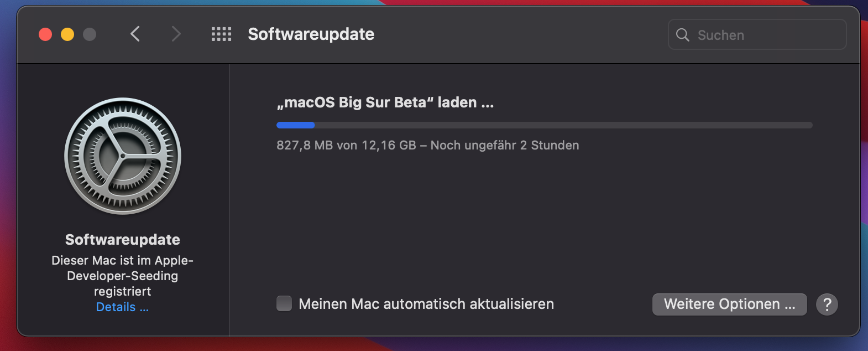The height and width of the screenshot is (351, 868).
Task: Close the window with the red button
Action: tap(45, 34)
